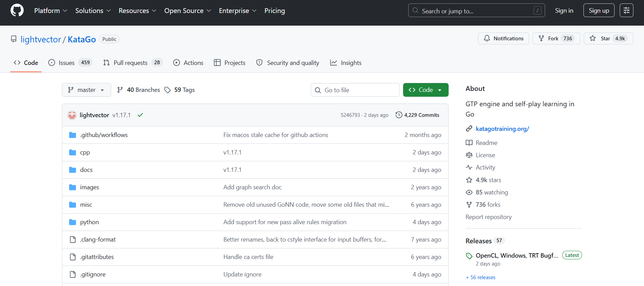Open commit 'Add graph search doc'

point(253,187)
